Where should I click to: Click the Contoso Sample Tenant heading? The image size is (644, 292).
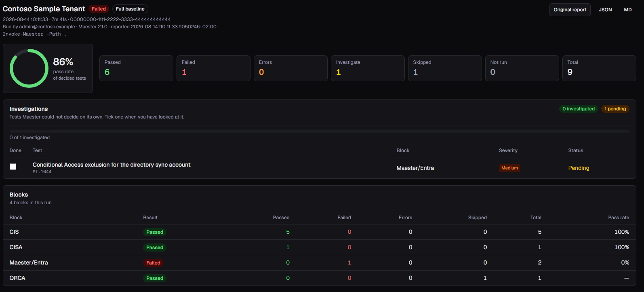coord(44,9)
